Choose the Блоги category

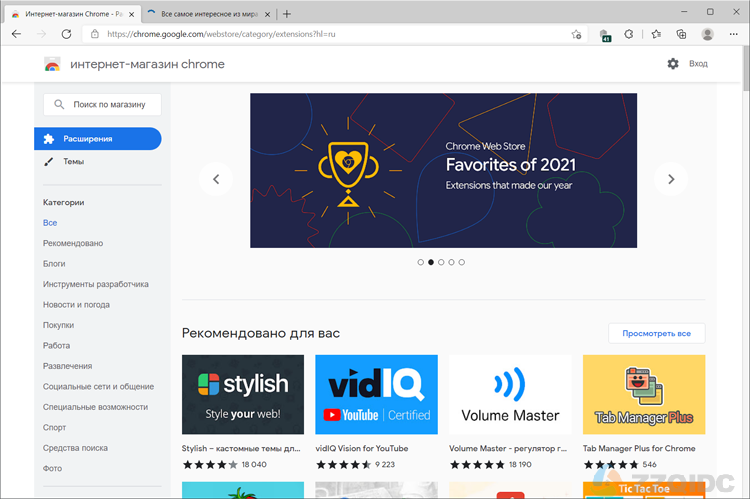point(54,264)
